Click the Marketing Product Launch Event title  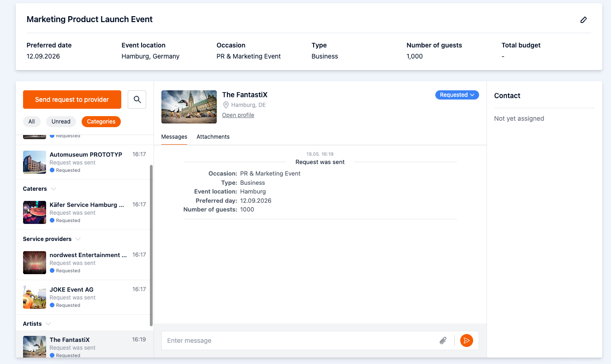89,19
